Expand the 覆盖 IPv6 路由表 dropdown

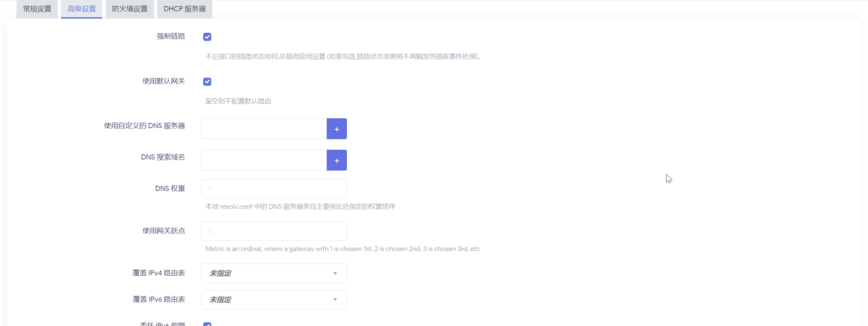coord(274,300)
